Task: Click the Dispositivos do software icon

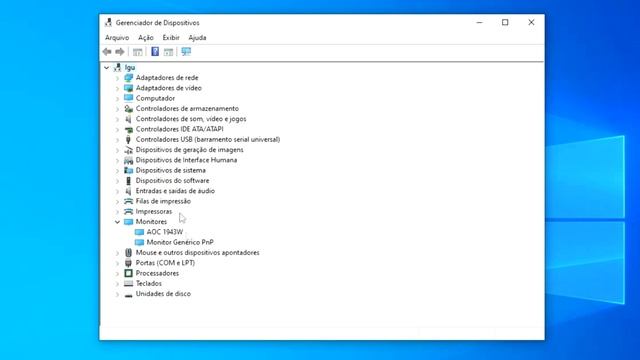Action: click(x=129, y=180)
